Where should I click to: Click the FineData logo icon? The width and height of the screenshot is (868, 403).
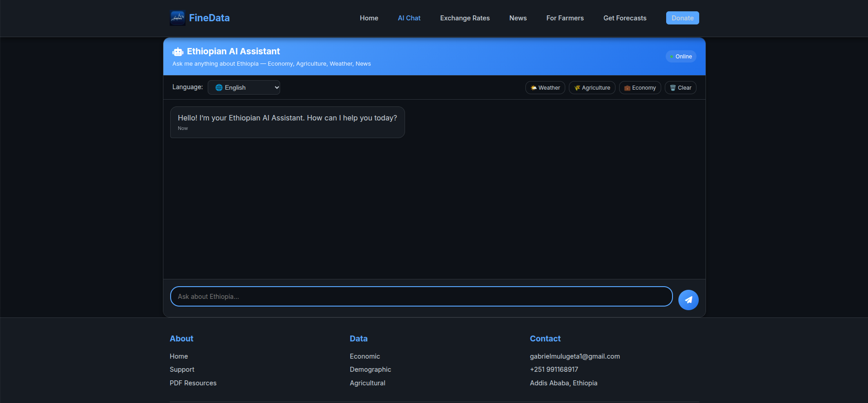click(x=177, y=18)
